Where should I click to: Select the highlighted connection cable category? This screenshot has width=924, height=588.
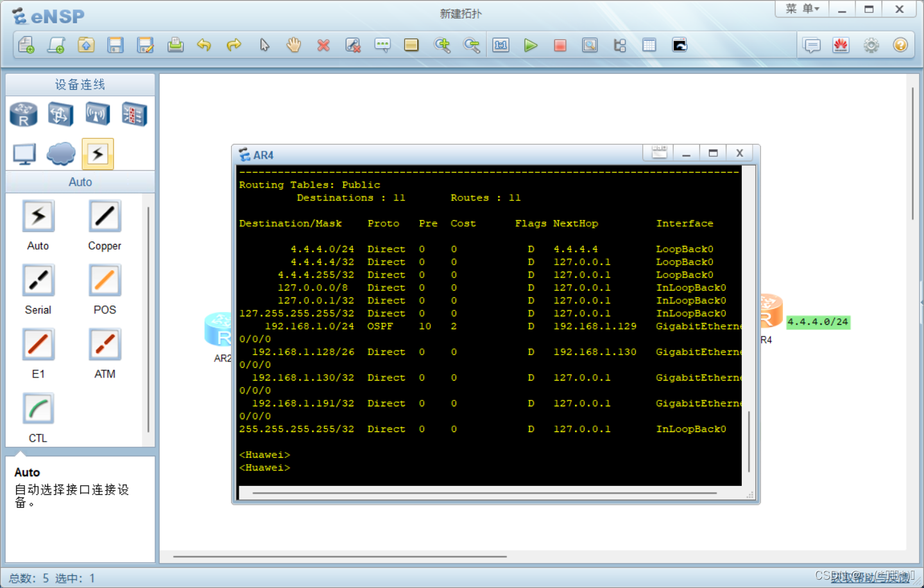click(x=98, y=154)
